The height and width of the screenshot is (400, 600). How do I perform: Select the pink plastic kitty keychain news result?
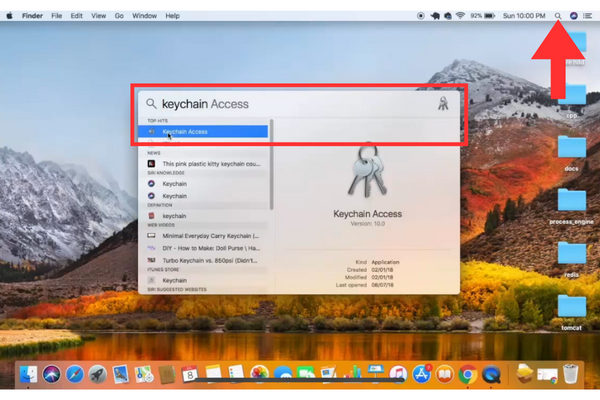203,163
